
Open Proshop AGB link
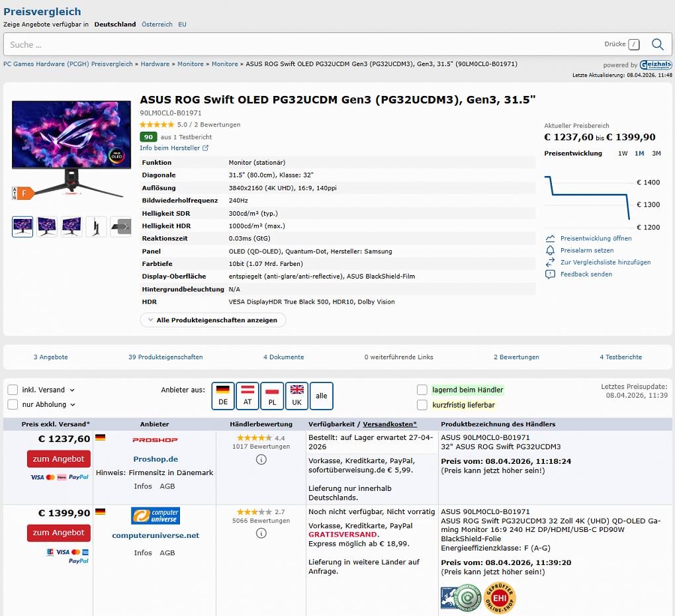click(x=167, y=486)
